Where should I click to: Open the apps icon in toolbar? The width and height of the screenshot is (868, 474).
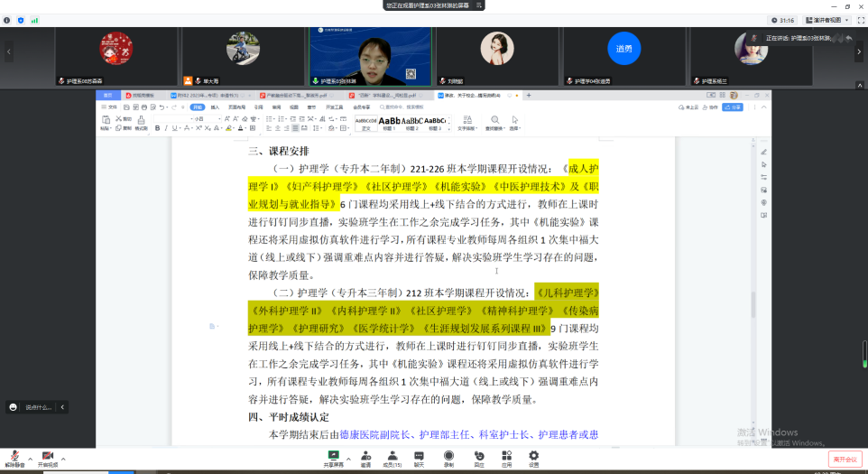[x=506, y=456]
